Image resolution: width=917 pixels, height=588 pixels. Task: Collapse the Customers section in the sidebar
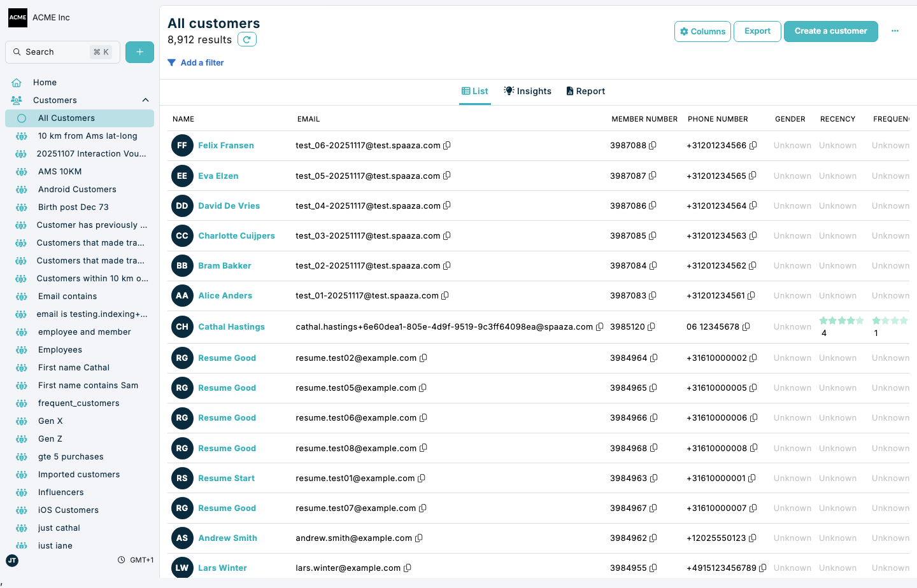(145, 100)
